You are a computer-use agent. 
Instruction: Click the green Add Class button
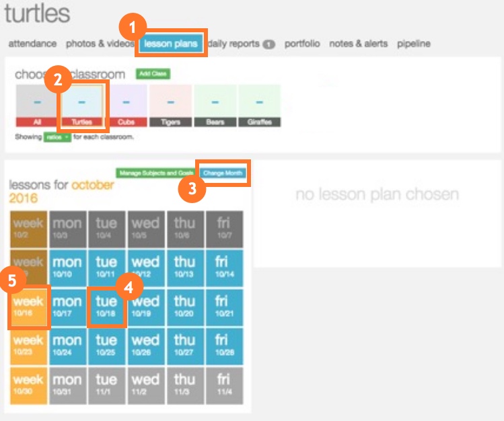point(153,74)
